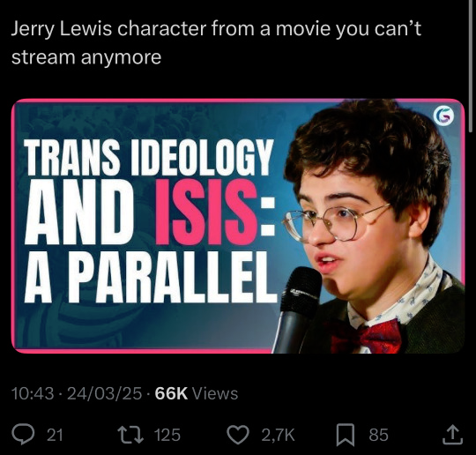Click the A PARALLEL headline text
The height and width of the screenshot is (455, 476).
pyautogui.click(x=150, y=277)
